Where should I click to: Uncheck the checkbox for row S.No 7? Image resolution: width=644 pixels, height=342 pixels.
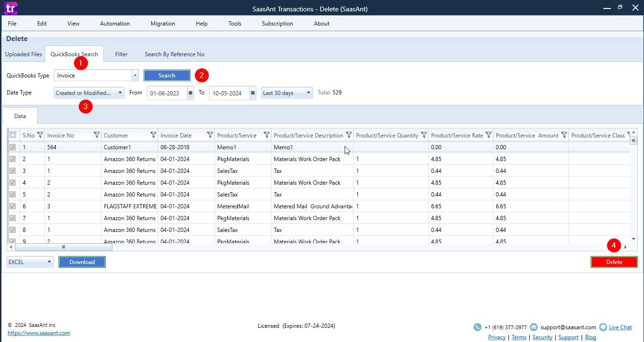pyautogui.click(x=13, y=218)
